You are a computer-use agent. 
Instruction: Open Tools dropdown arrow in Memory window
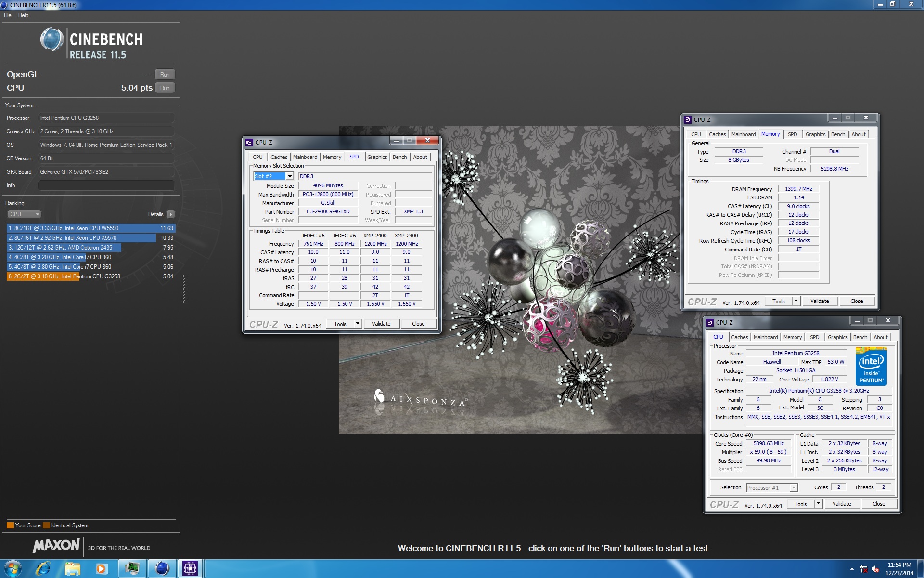click(x=796, y=302)
